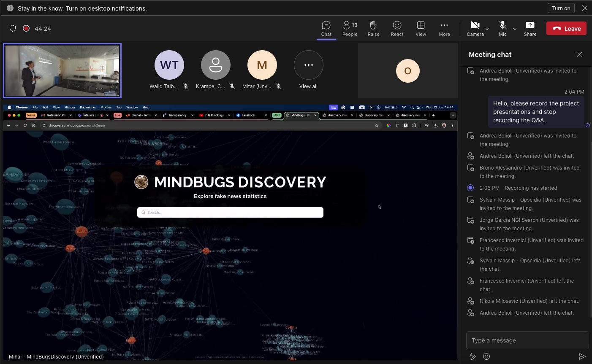Switch to the Facebook browser tab
Viewport: 592px width, 364px height.
(x=251, y=115)
